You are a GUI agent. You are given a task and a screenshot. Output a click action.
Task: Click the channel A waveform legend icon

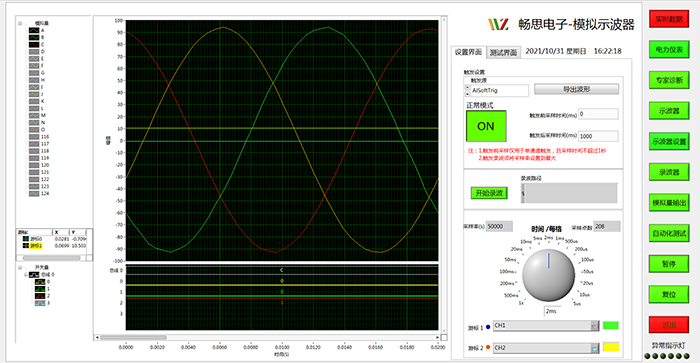coord(34,30)
